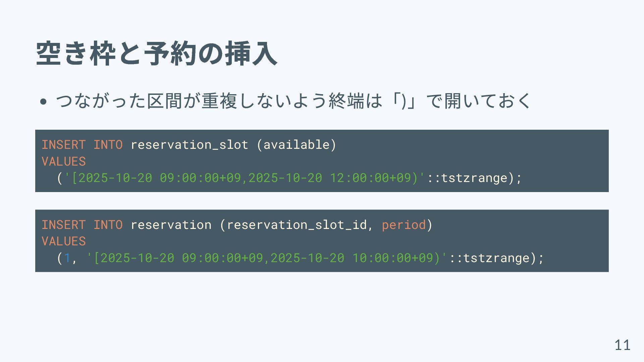Viewport: 644px width, 362px height.
Task: Click VALUES keyword in first code block
Action: 63,162
